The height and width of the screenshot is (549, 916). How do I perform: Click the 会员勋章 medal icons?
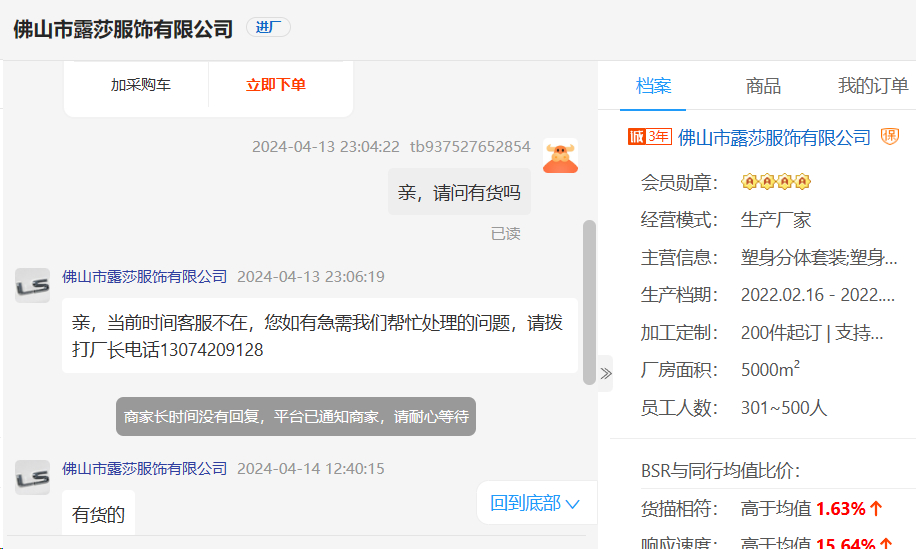click(x=776, y=182)
